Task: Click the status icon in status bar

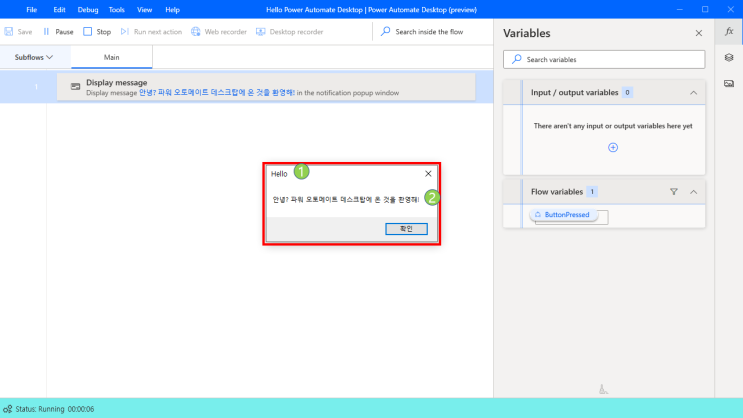Action: pos(8,409)
